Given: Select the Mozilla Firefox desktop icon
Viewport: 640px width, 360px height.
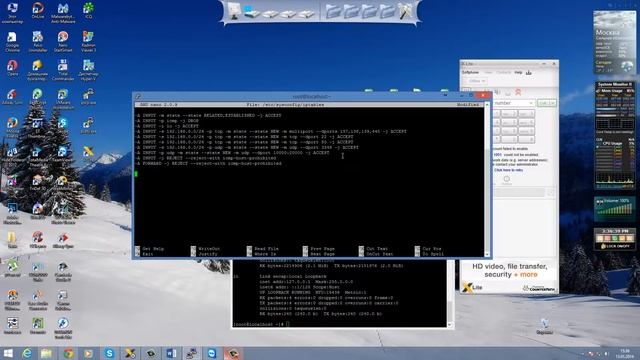Looking at the screenshot, I should click(x=12, y=127).
